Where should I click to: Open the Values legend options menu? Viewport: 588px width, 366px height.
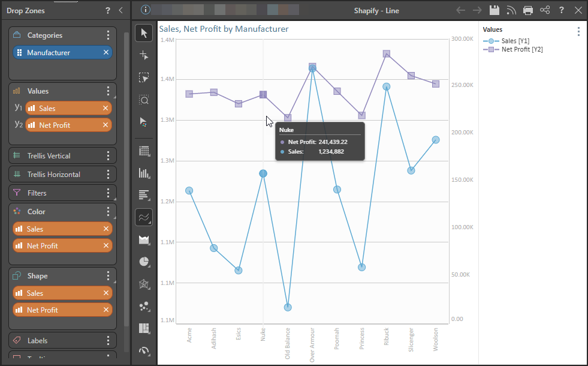(x=578, y=32)
